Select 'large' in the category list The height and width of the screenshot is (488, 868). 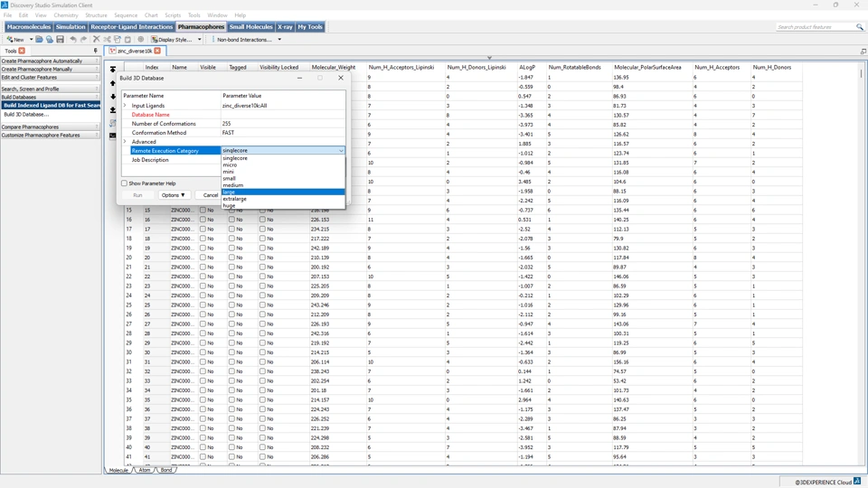click(x=283, y=192)
